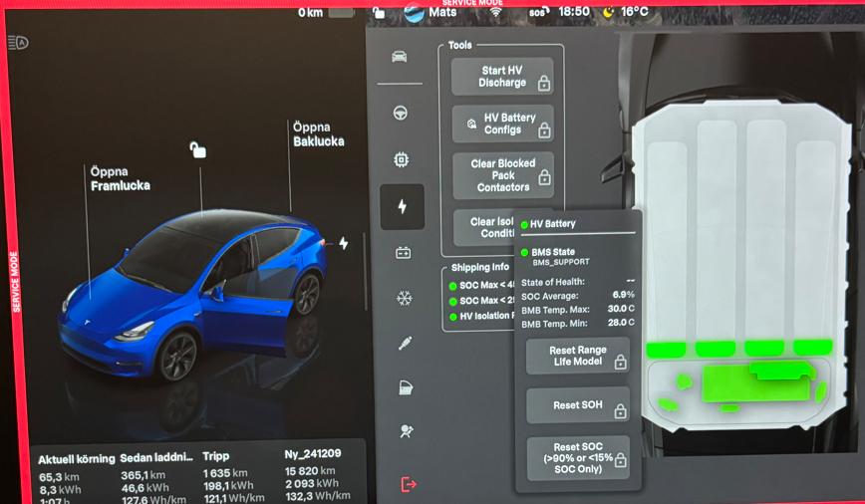Open front trunk via Öppna Framlucka
Screen dimensions: 865x504
pyautogui.click(x=120, y=179)
